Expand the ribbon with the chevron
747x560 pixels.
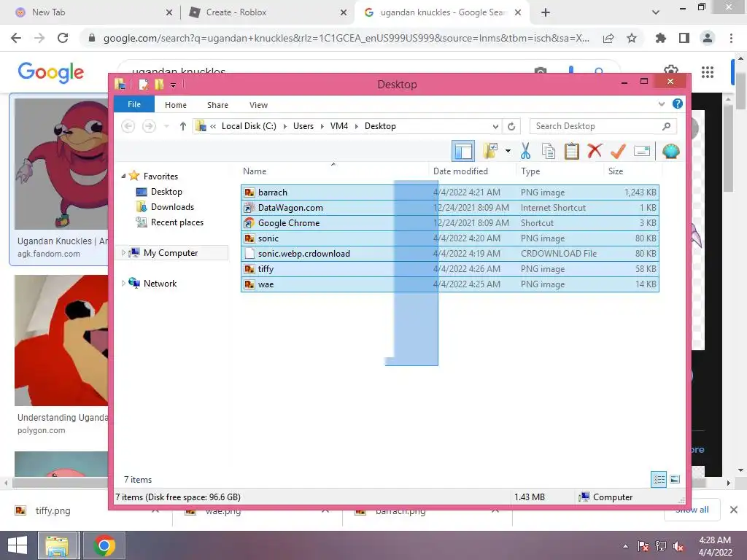(x=662, y=104)
